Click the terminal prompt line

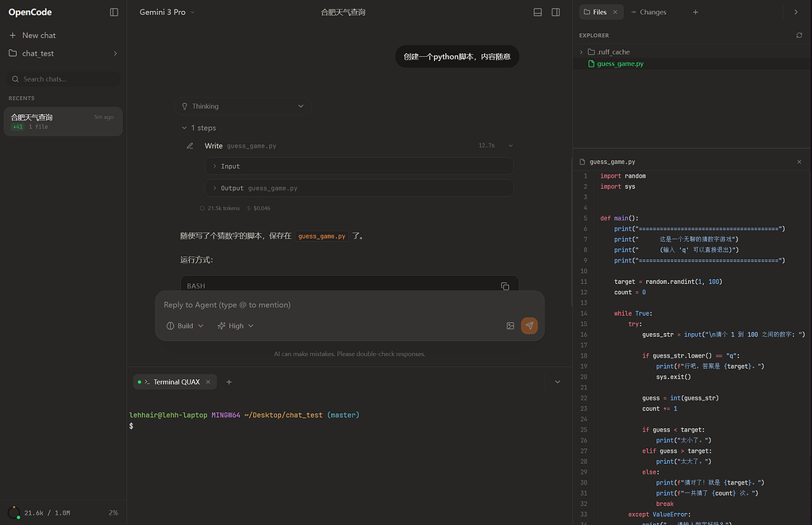[244, 415]
